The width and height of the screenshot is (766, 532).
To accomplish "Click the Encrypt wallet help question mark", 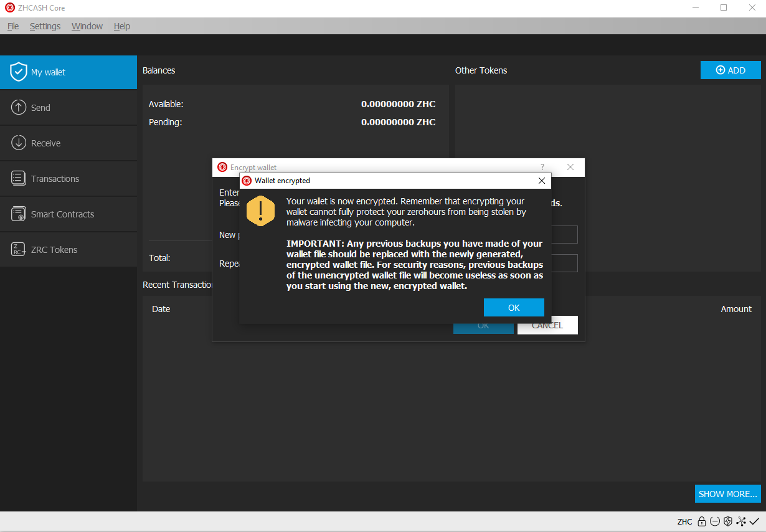I will click(x=542, y=167).
